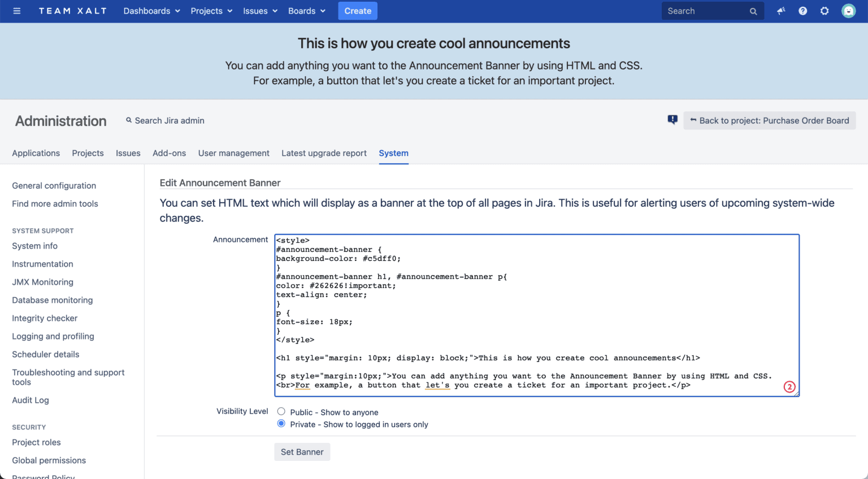This screenshot has height=479, width=868.
Task: Open the Audit Log page
Action: 31,400
